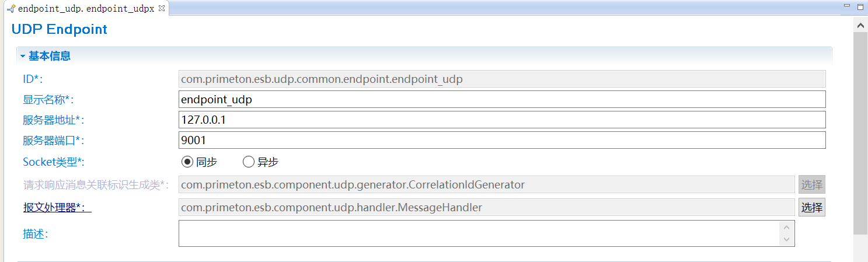Minimize the editor pane
Image resolution: width=868 pixels, height=262 pixels.
pos(846,6)
